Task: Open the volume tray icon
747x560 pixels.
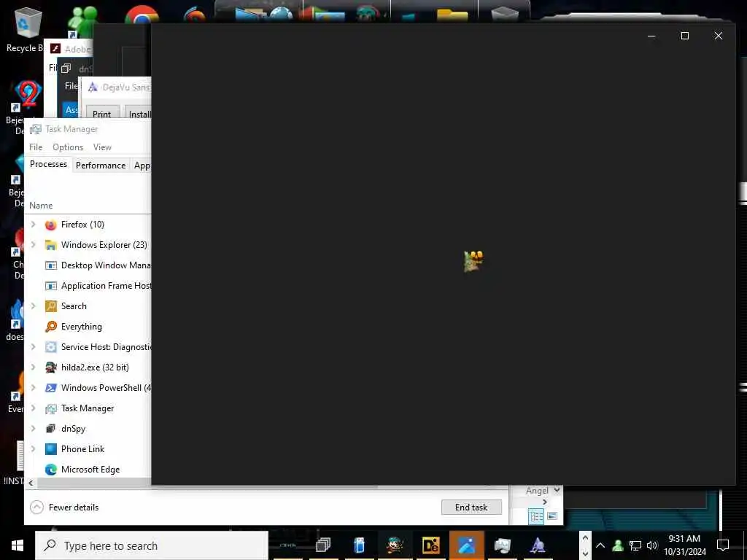Action: [651, 545]
